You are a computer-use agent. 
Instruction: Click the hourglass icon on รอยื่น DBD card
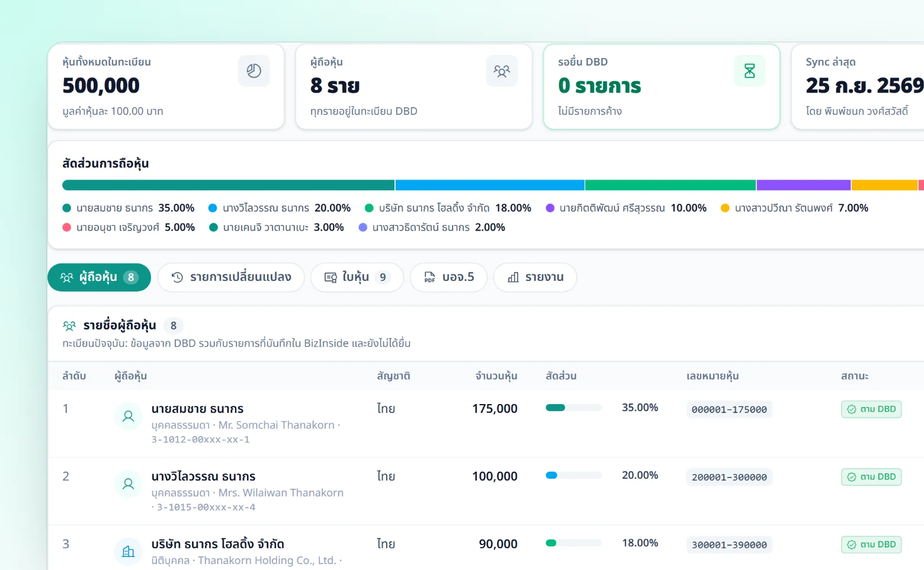coord(749,71)
